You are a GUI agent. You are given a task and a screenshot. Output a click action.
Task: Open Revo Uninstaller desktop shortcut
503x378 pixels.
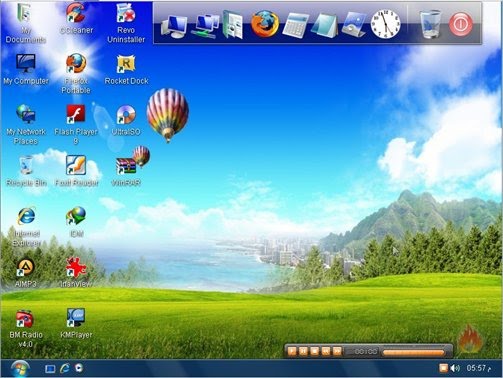pos(126,23)
